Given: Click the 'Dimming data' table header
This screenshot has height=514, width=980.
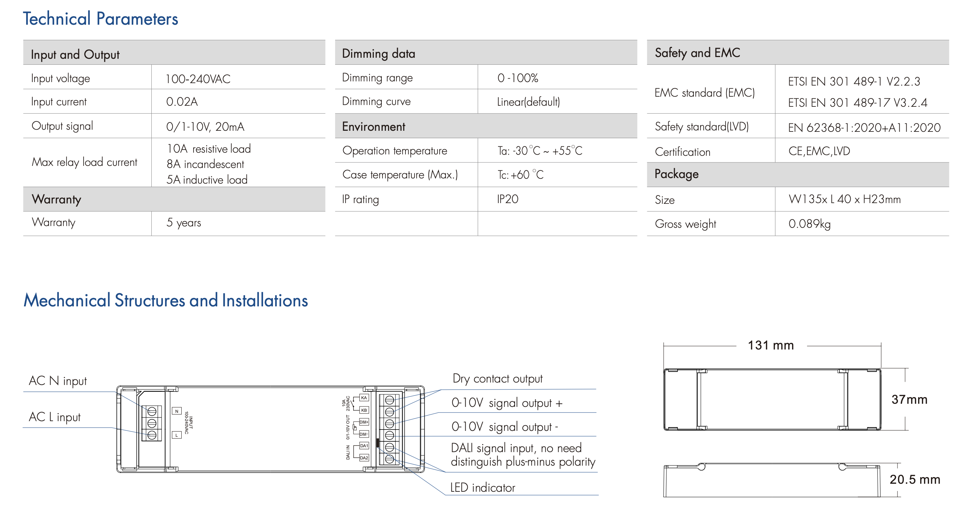Looking at the screenshot, I should [379, 54].
